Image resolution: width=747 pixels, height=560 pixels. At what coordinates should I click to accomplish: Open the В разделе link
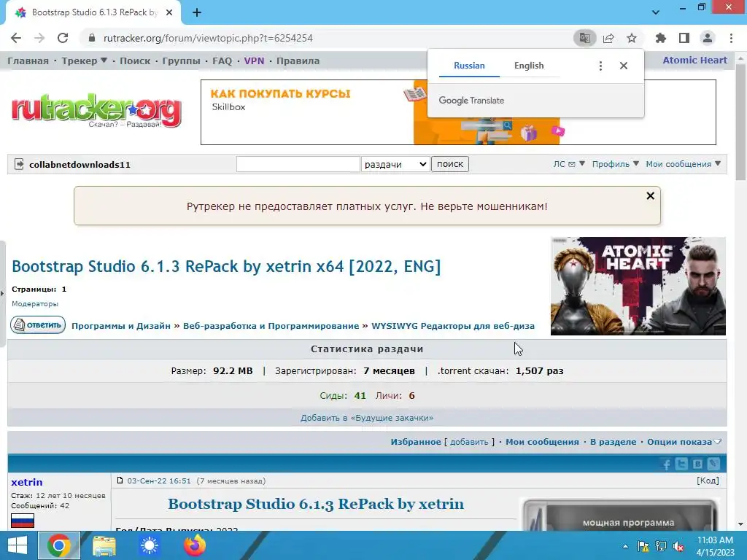click(x=613, y=442)
